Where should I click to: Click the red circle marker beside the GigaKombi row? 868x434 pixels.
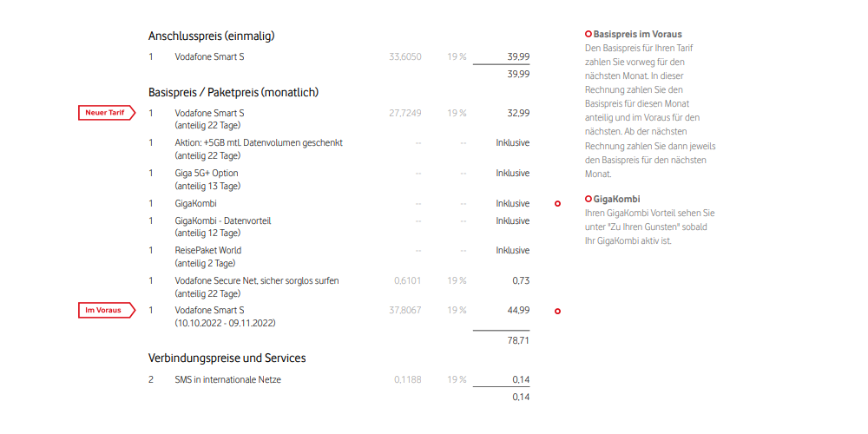click(x=557, y=204)
